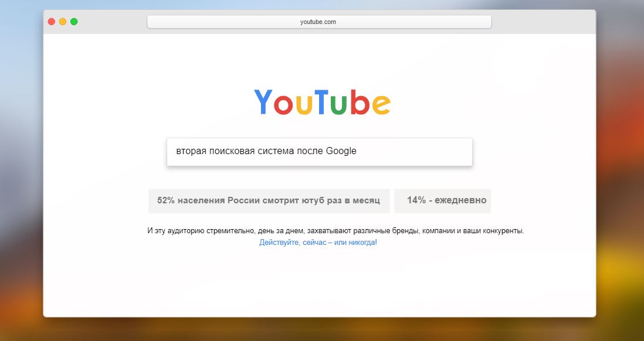Click the red letter b in the logo
Viewport: 644px width, 341px height.
(361, 102)
